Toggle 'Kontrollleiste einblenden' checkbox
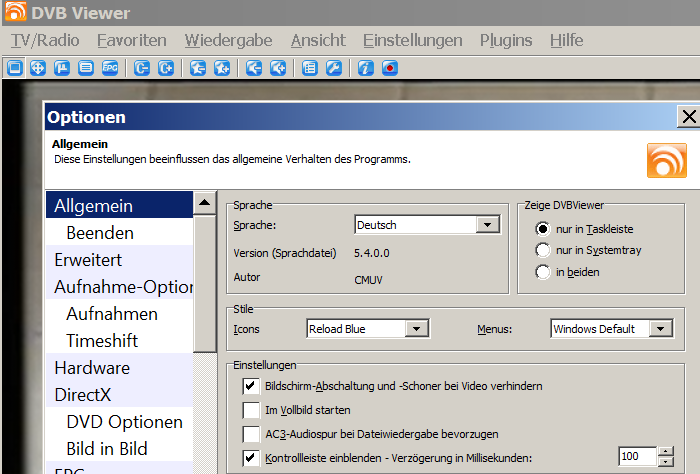This screenshot has height=474, width=700. coord(251,458)
